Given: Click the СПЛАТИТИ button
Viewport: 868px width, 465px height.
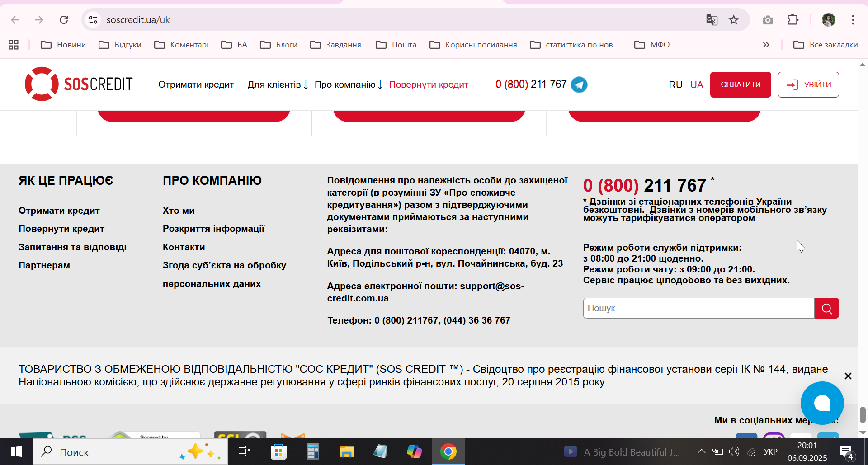Looking at the screenshot, I should coord(741,85).
